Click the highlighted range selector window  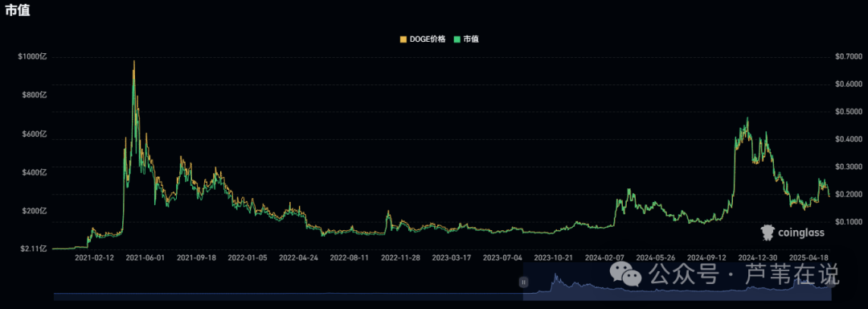pyautogui.click(x=677, y=282)
